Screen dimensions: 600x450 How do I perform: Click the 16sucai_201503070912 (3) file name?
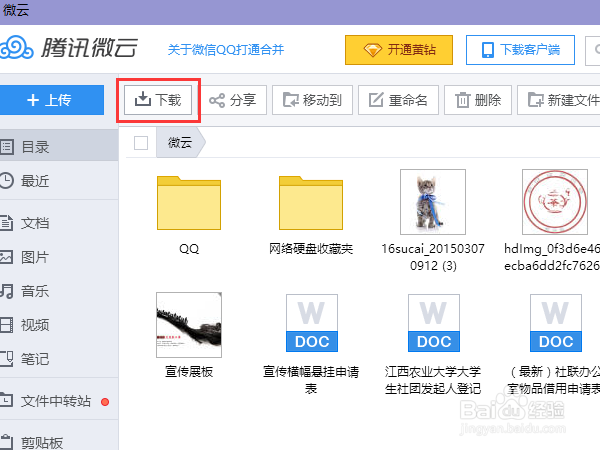tap(433, 257)
